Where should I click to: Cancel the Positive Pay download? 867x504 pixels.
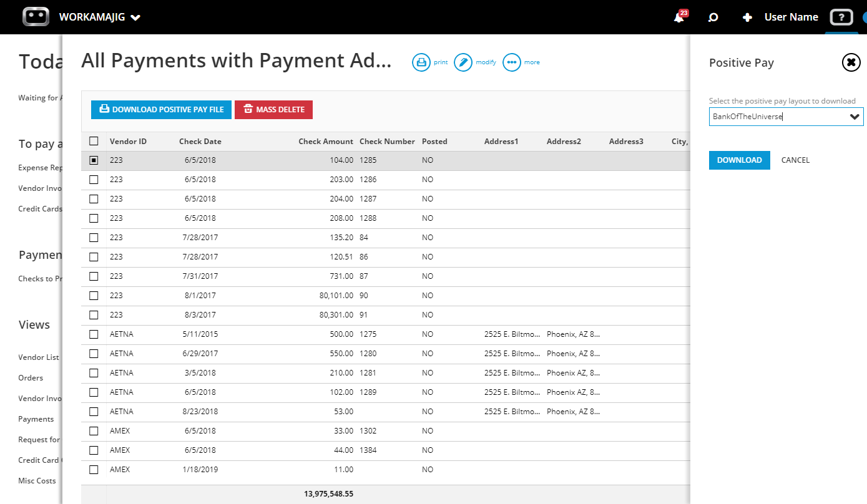click(795, 160)
